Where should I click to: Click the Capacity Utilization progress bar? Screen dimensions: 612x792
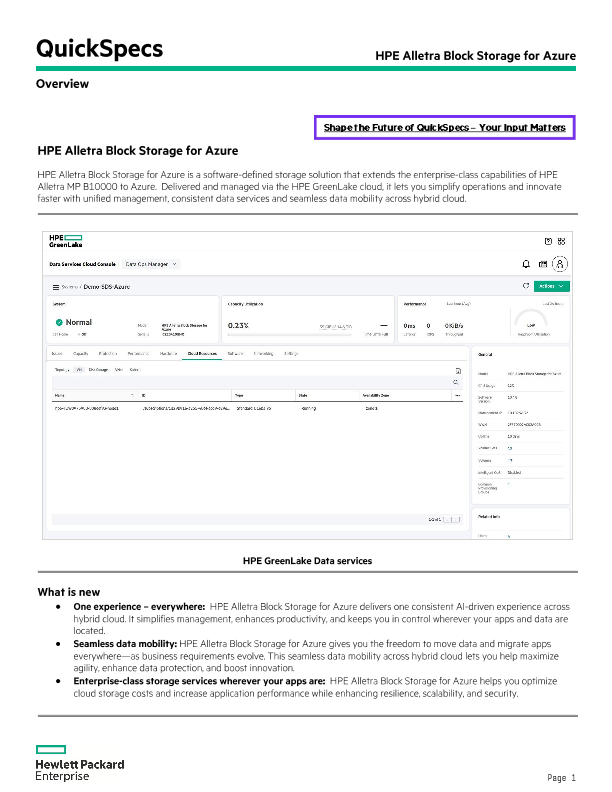(x=290, y=334)
